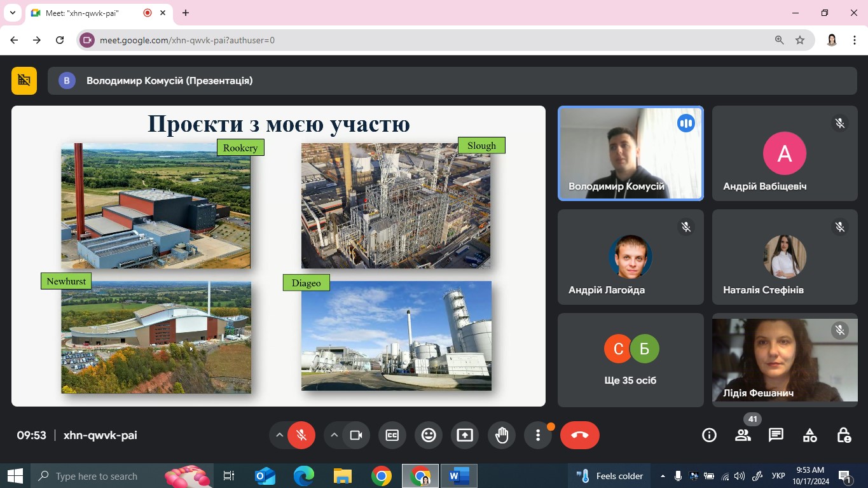The width and height of the screenshot is (868, 488).
Task: Click Володимир Комусій video tile
Action: (631, 153)
